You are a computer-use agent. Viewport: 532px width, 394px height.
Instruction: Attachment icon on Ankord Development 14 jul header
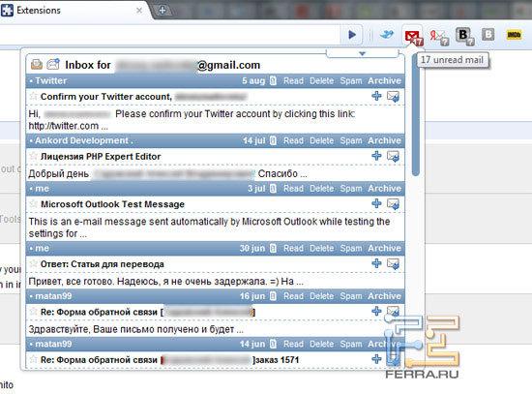point(273,140)
